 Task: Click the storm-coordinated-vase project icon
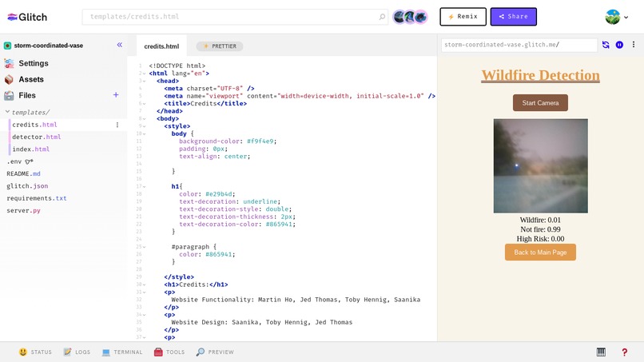tap(7, 46)
